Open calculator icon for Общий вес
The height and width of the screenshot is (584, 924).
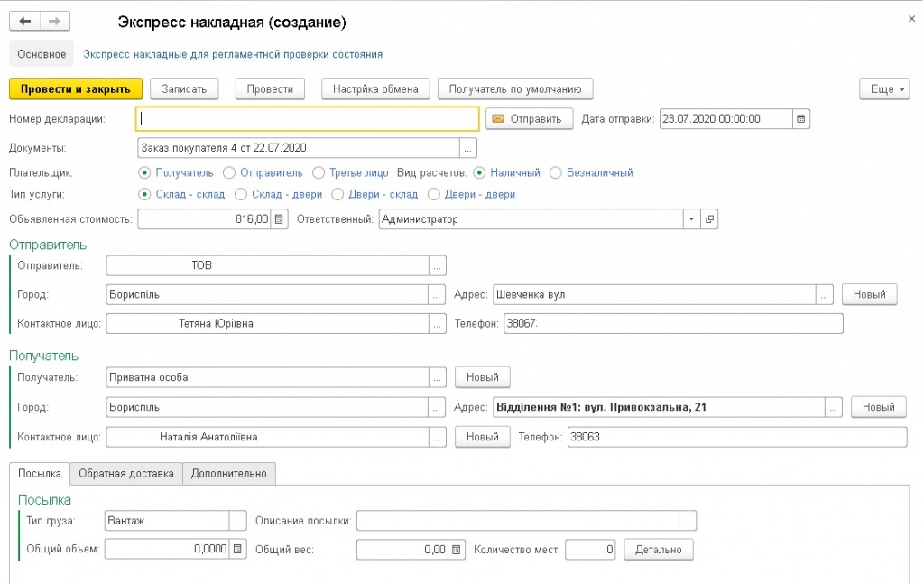click(x=457, y=549)
